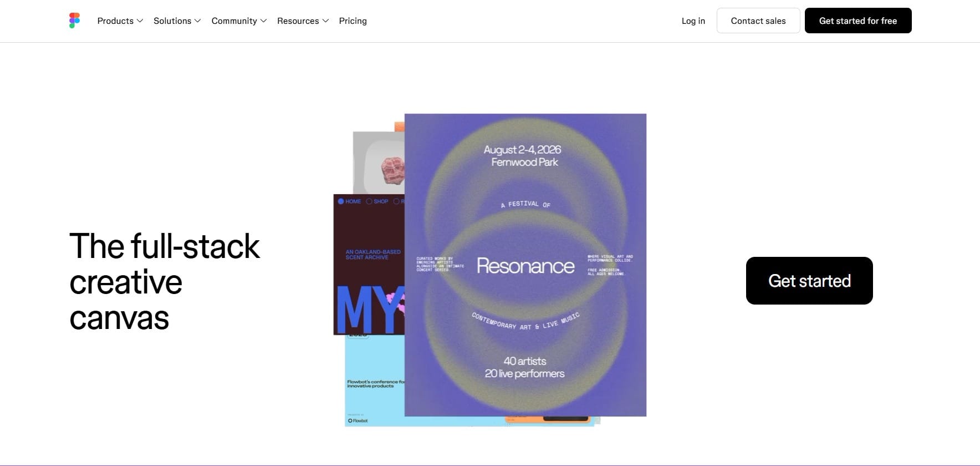Click the curved "CONTEMPORARY ART & LIVE MUSIC" text
980x466 pixels.
pyautogui.click(x=525, y=321)
